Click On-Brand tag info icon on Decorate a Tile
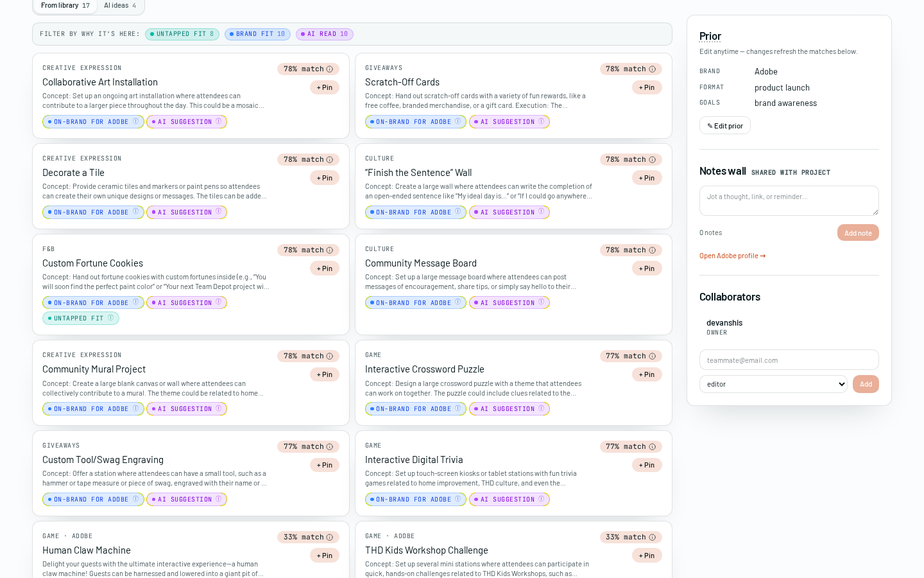 tap(135, 212)
